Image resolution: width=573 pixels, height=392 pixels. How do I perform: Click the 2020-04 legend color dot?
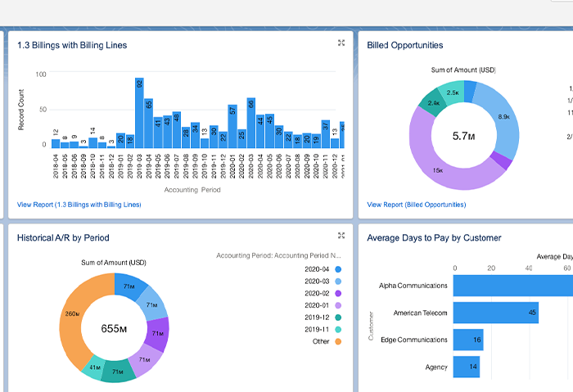pyautogui.click(x=338, y=269)
